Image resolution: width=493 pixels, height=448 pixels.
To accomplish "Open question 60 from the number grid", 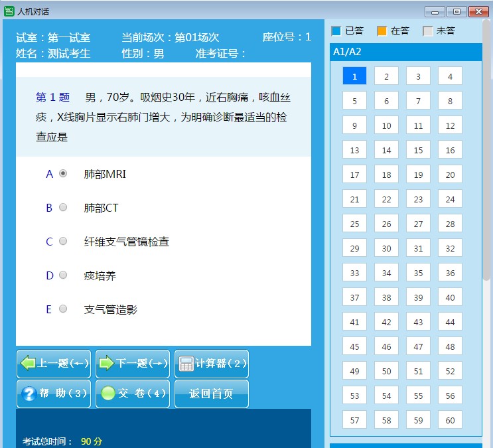I will [x=450, y=420].
